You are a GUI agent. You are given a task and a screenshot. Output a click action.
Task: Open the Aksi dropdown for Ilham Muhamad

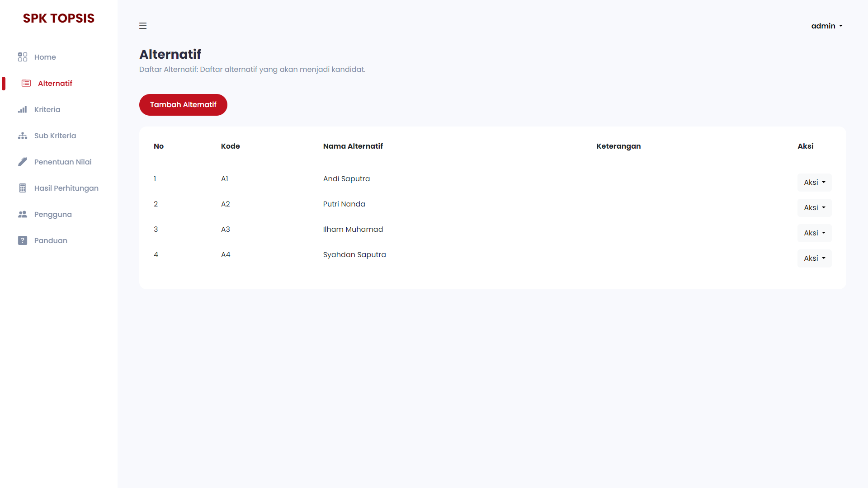(814, 233)
